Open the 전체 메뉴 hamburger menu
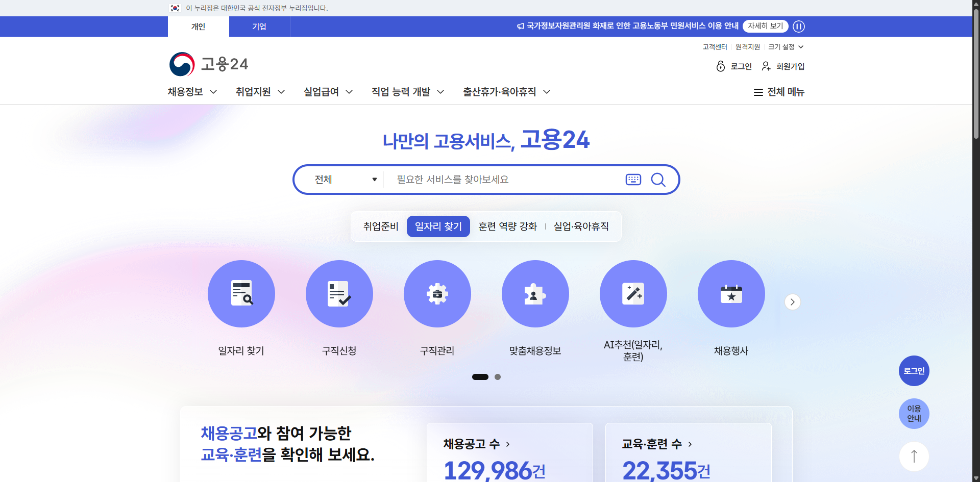The image size is (980, 482). click(x=778, y=92)
